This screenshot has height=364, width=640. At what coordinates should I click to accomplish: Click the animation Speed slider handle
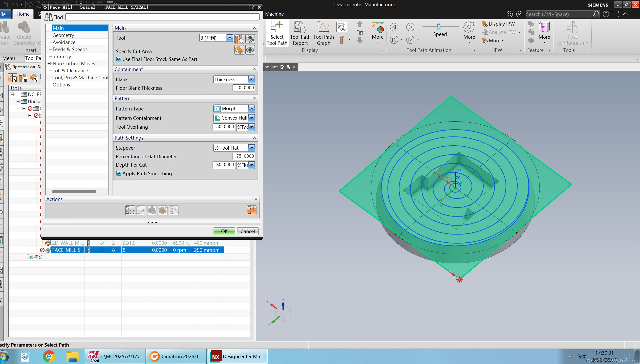pyautogui.click(x=439, y=27)
